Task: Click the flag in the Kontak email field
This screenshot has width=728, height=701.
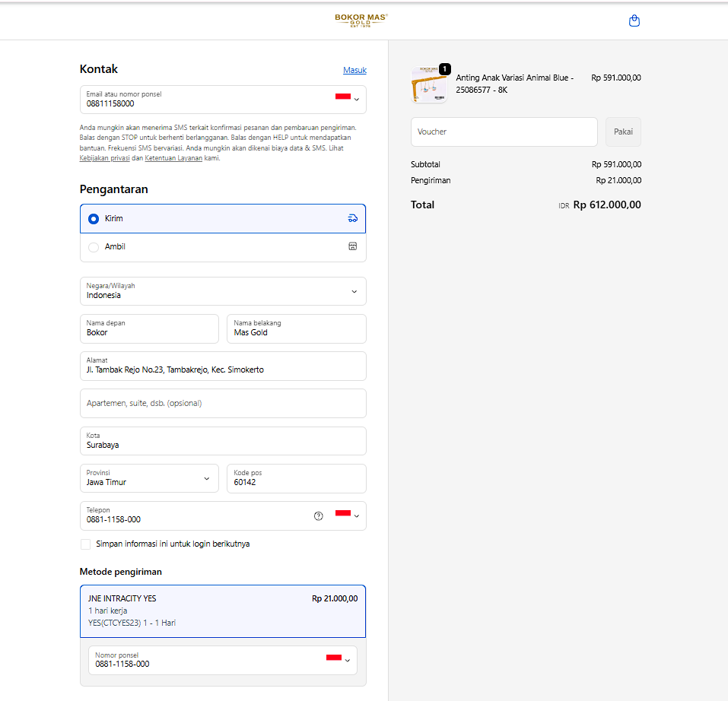Action: pyautogui.click(x=342, y=97)
